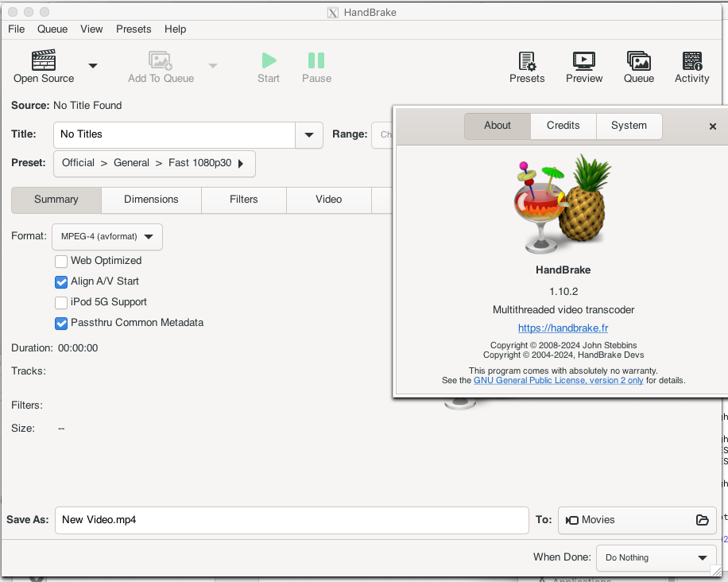Click the Save As filename field
728x582 pixels.
click(x=292, y=520)
